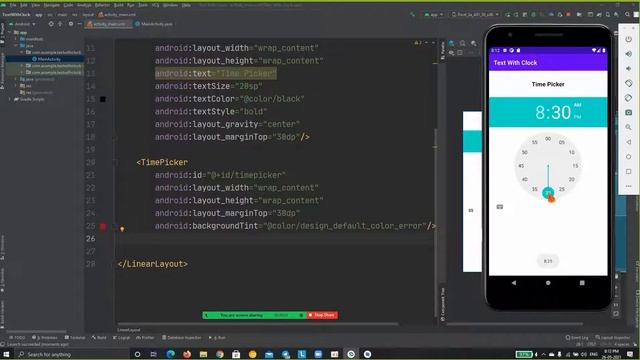Tap phone navigation back button
The width and height of the screenshot is (640, 360).
click(513, 282)
